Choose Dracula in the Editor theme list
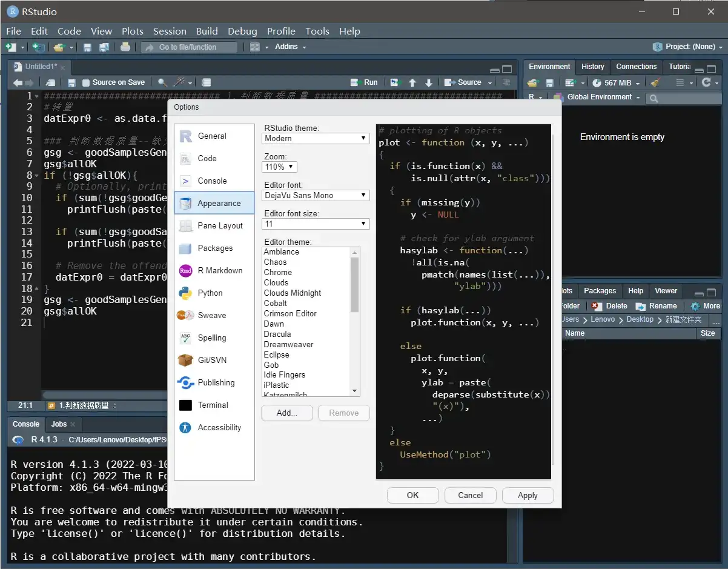The image size is (728, 569). (x=277, y=334)
